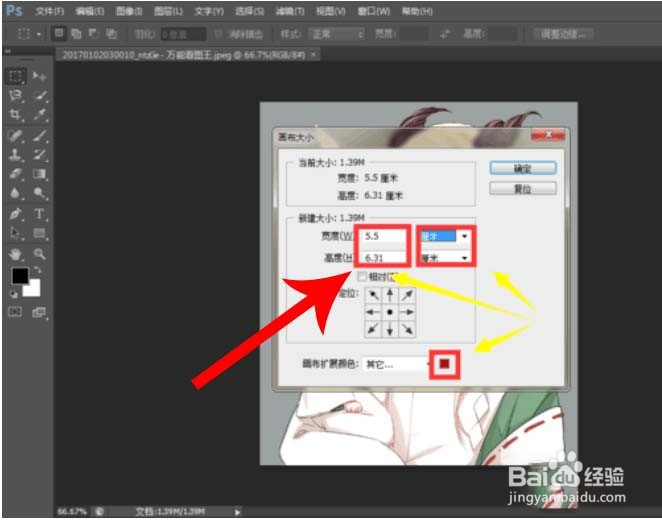
Task: Collapse the toolbox panel double arrow
Action: [7, 51]
